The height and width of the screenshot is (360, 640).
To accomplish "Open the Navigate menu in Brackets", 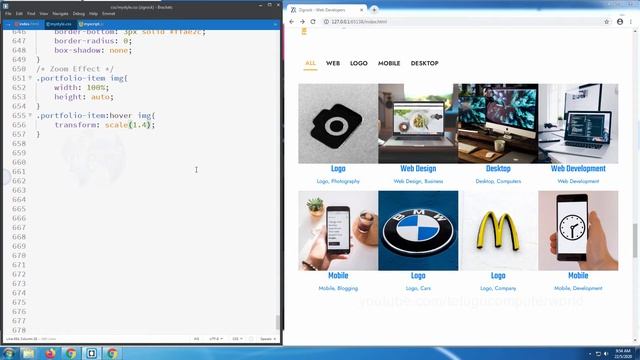I will (x=60, y=13).
